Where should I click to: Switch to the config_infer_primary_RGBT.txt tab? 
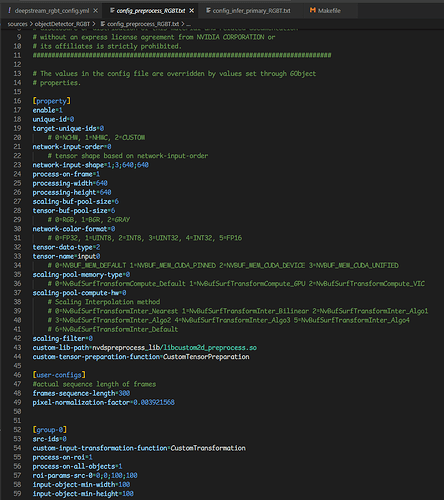coord(248,11)
